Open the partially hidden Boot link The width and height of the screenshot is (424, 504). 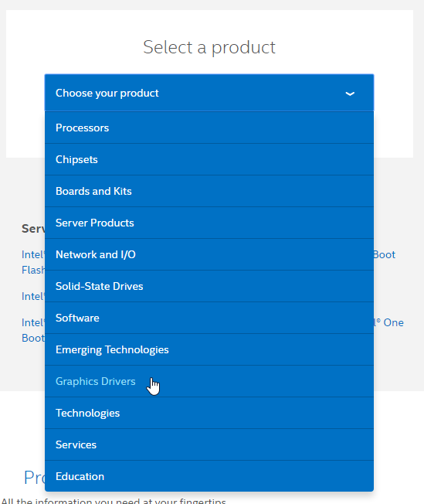[385, 254]
